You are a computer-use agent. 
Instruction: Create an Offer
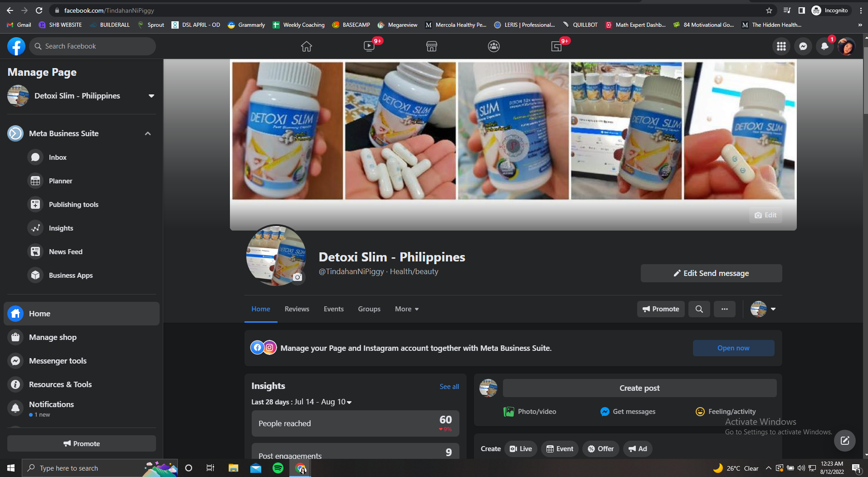pos(600,448)
